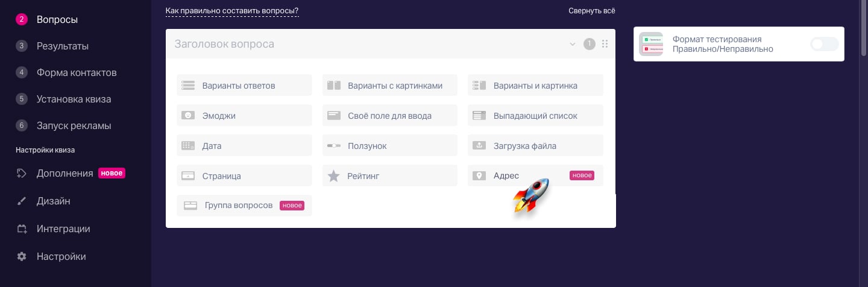Select the Загрузка файла question type
This screenshot has width=868, height=287.
pyautogui.click(x=535, y=145)
